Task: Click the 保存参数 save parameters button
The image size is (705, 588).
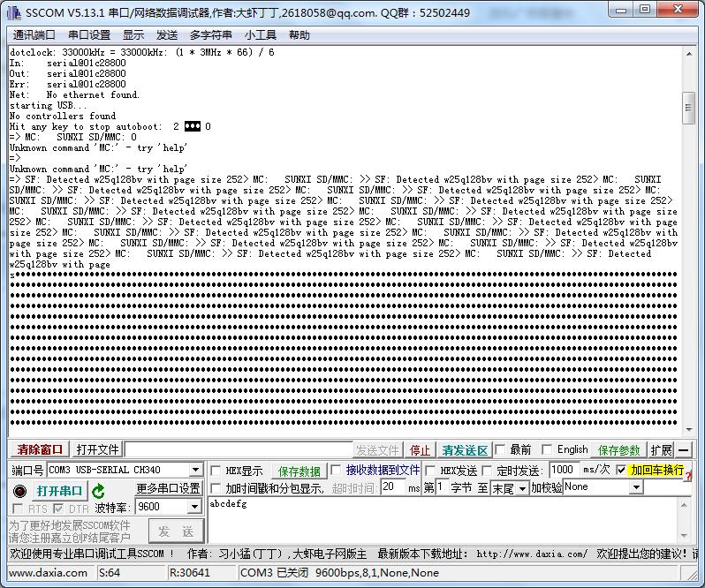Action: click(618, 450)
